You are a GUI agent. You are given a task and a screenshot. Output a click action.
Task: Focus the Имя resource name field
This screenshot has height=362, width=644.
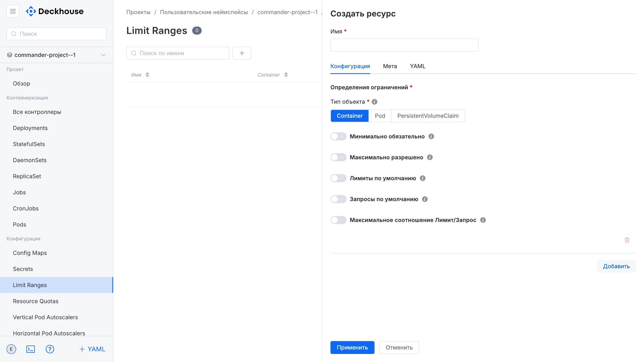[x=404, y=45]
